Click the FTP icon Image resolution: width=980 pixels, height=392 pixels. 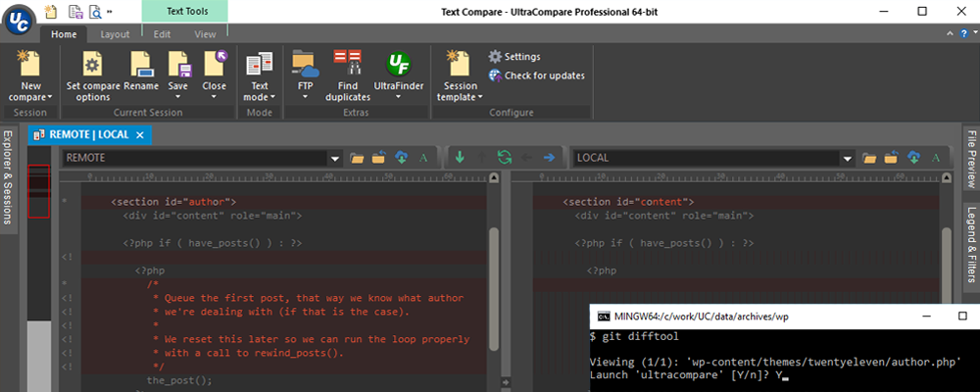[305, 65]
